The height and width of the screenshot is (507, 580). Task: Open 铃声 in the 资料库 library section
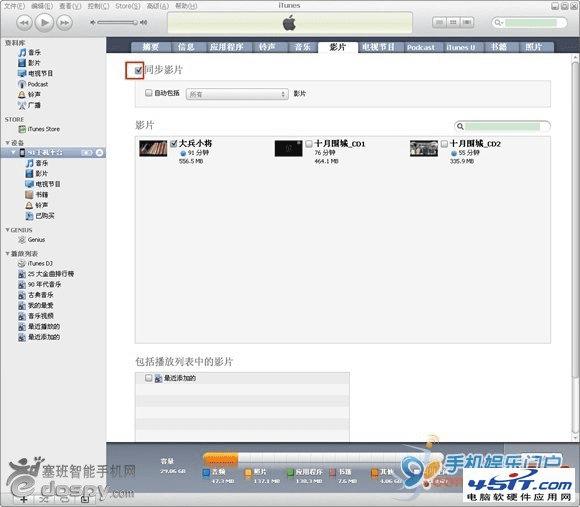30,94
